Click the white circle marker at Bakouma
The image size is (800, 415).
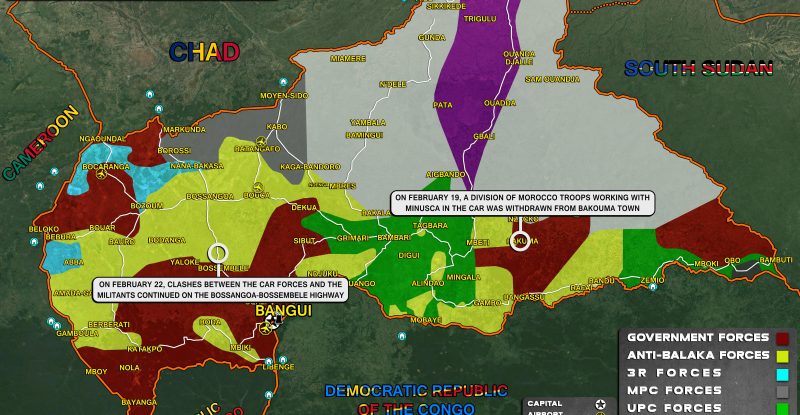519,240
